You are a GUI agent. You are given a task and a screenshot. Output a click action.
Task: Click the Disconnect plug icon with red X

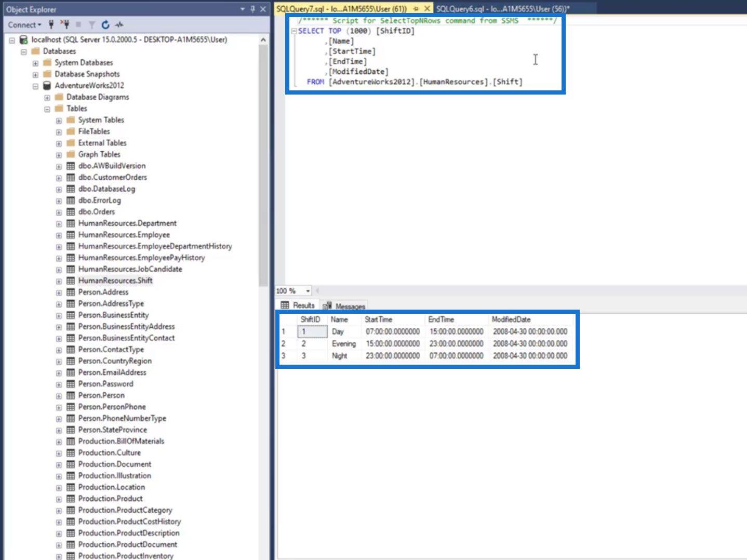(x=64, y=24)
